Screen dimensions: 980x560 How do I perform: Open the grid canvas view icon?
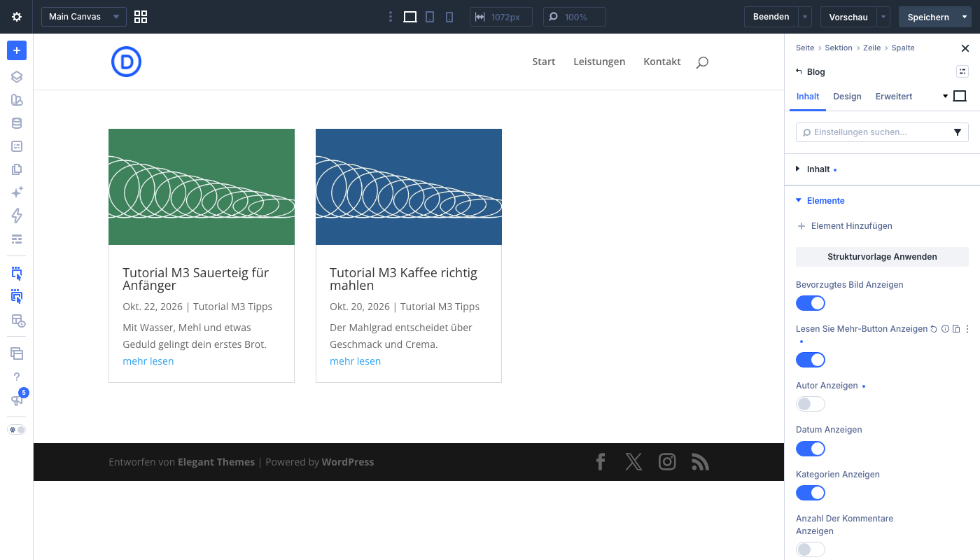tap(141, 17)
